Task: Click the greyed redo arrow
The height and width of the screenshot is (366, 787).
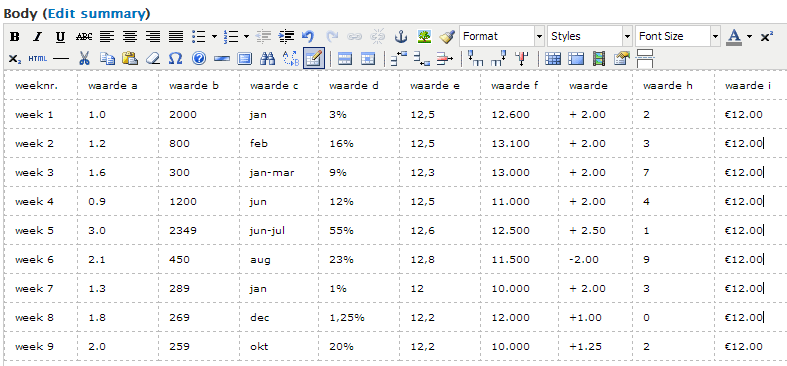Action: point(332,37)
